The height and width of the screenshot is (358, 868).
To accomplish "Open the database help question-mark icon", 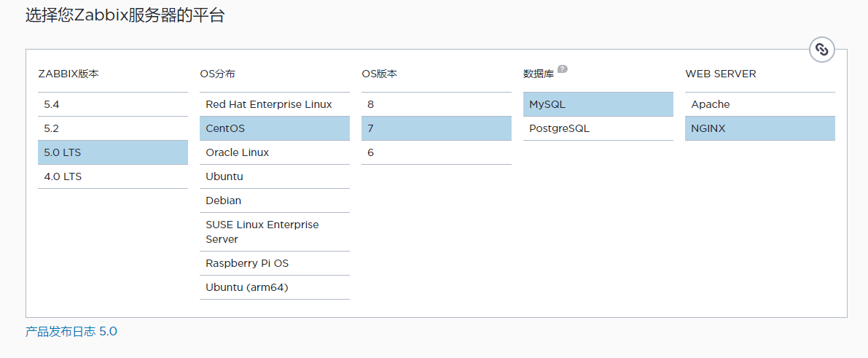I will pos(562,69).
